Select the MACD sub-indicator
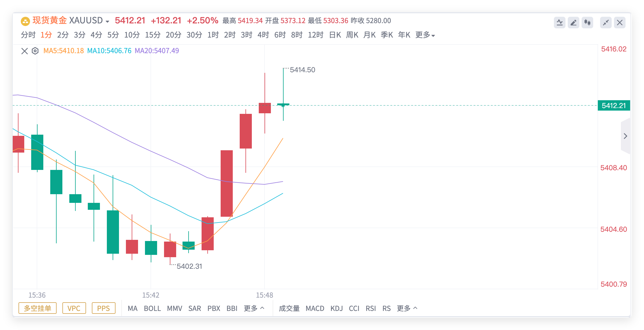 pyautogui.click(x=315, y=308)
